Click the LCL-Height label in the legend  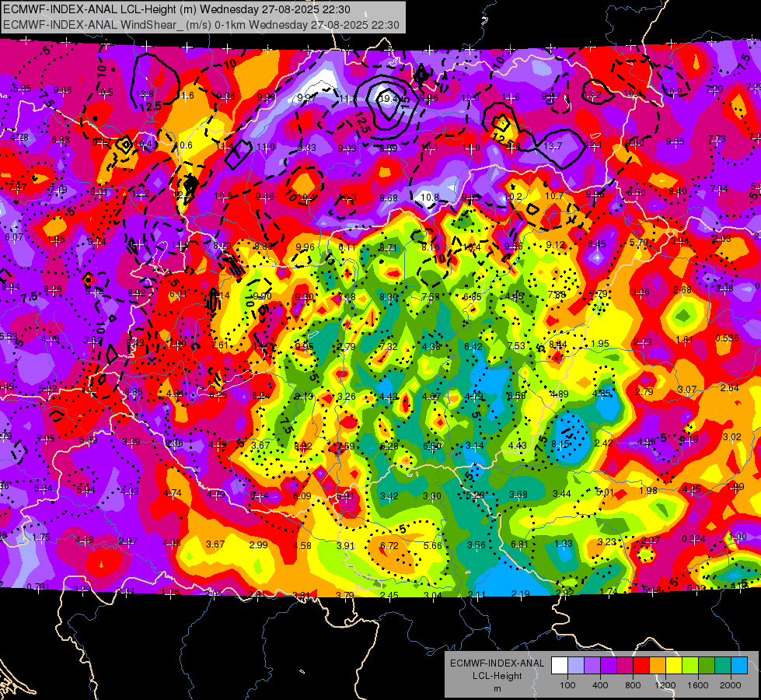coord(497,676)
